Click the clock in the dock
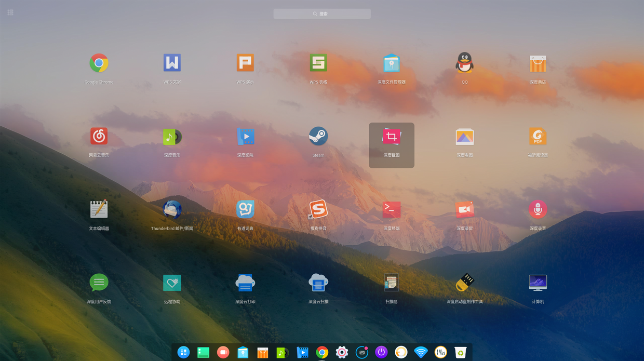The image size is (644, 361). (440, 352)
